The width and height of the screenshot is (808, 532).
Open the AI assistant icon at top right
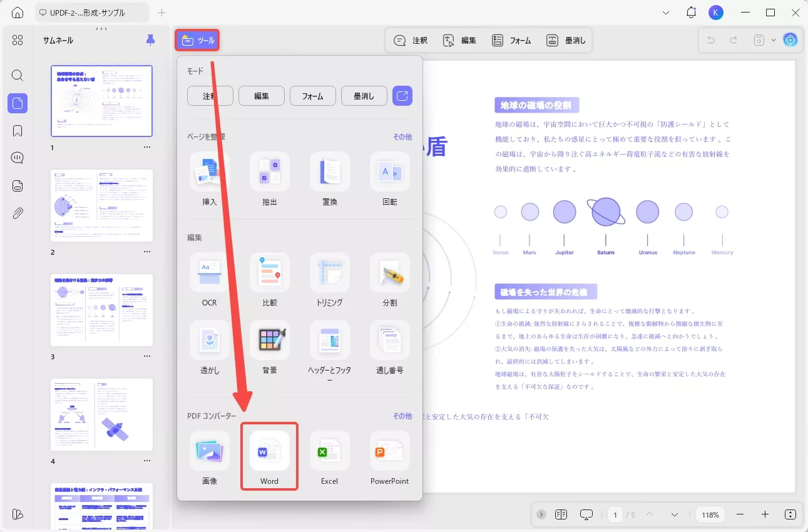790,39
